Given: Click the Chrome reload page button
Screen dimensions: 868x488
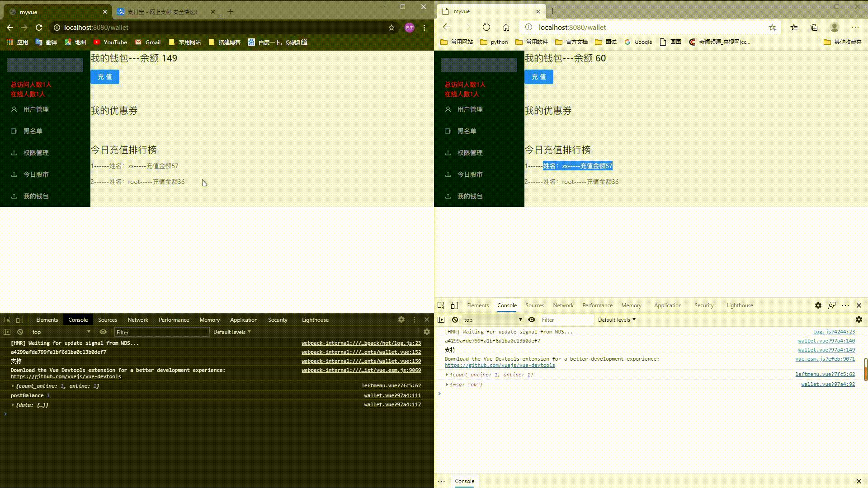Looking at the screenshot, I should 39,28.
